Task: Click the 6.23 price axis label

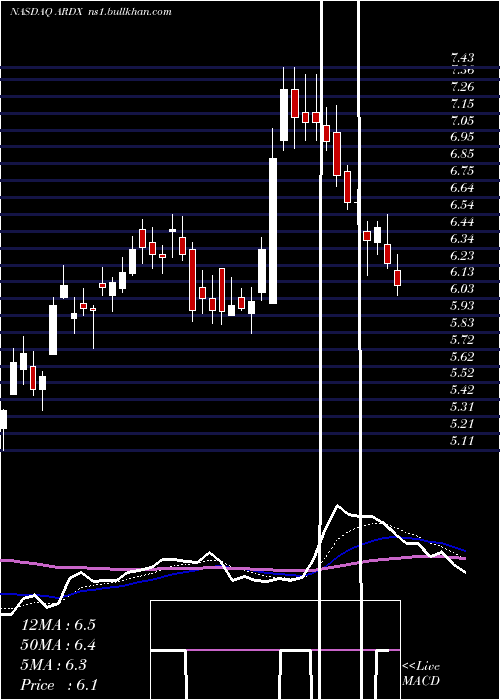Action: pyautogui.click(x=462, y=255)
